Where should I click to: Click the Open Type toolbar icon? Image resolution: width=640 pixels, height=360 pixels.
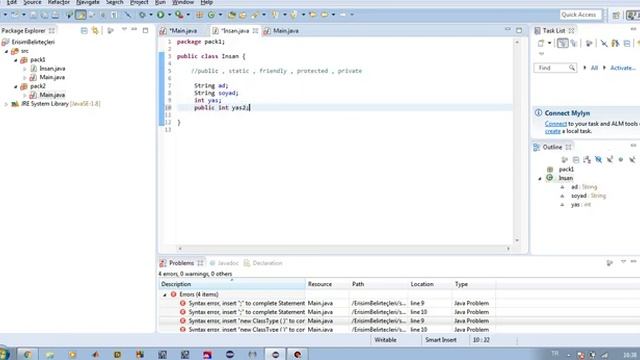[x=231, y=15]
